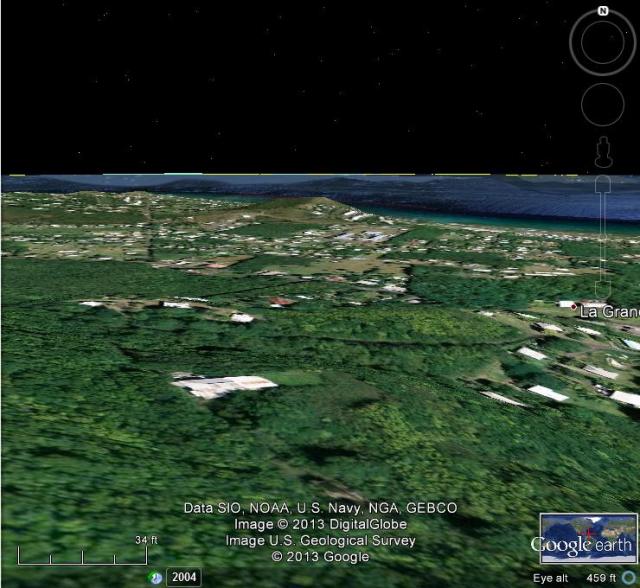
Task: Click the middle of the zoom slider track
Action: 602,240
